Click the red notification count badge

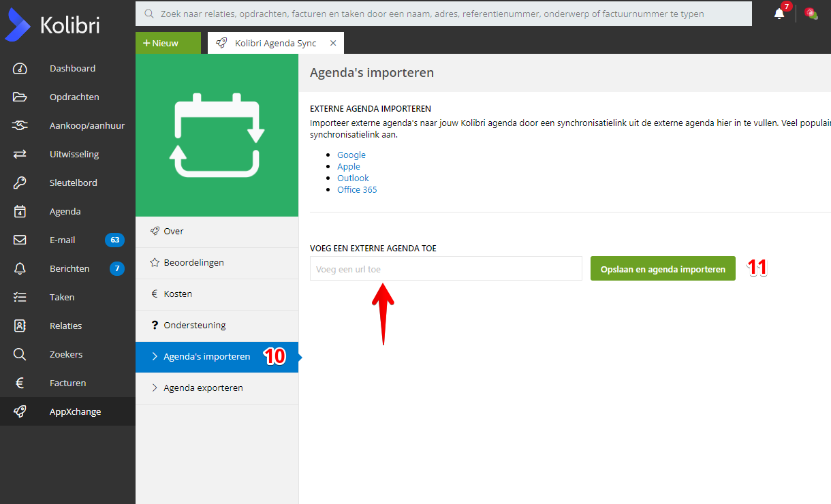coord(787,7)
